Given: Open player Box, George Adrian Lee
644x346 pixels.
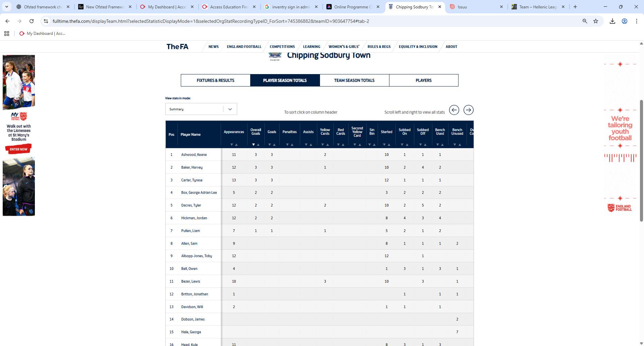Looking at the screenshot, I should point(199,192).
